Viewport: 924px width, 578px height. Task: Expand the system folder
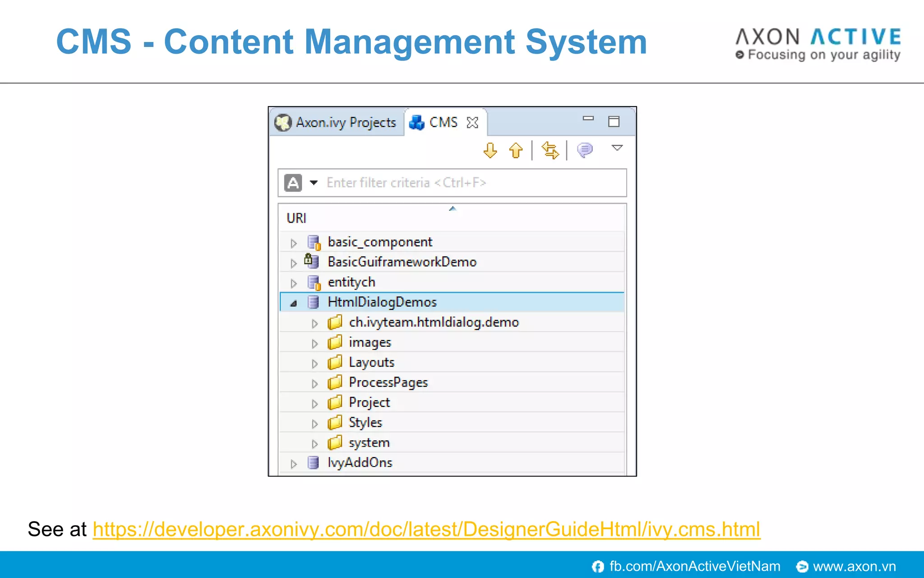point(315,444)
